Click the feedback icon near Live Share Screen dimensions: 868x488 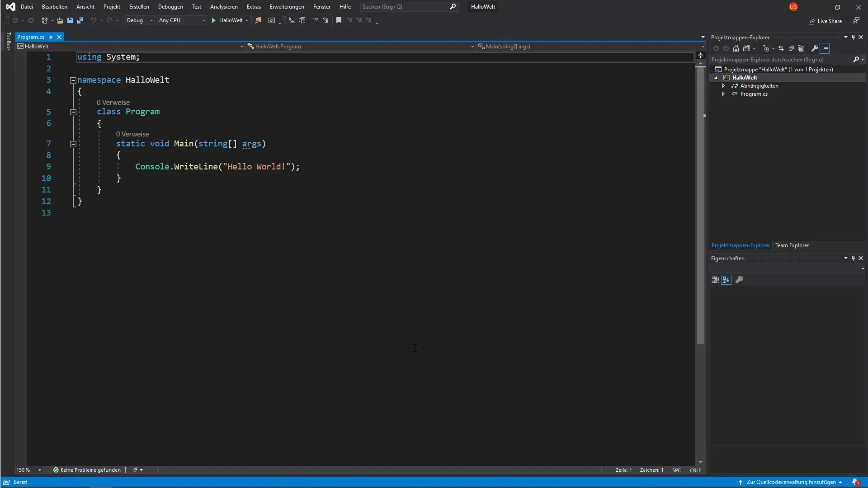tap(856, 21)
